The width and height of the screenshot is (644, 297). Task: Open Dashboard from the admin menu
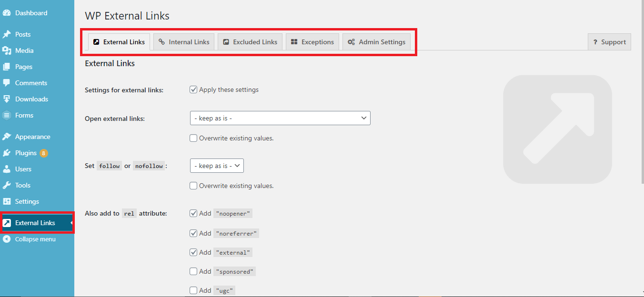37,13
